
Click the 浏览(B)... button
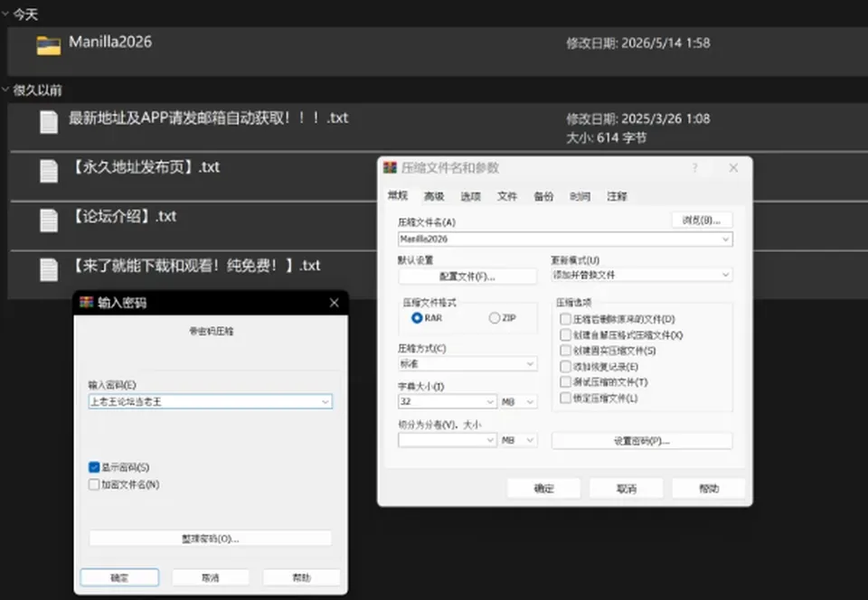702,220
